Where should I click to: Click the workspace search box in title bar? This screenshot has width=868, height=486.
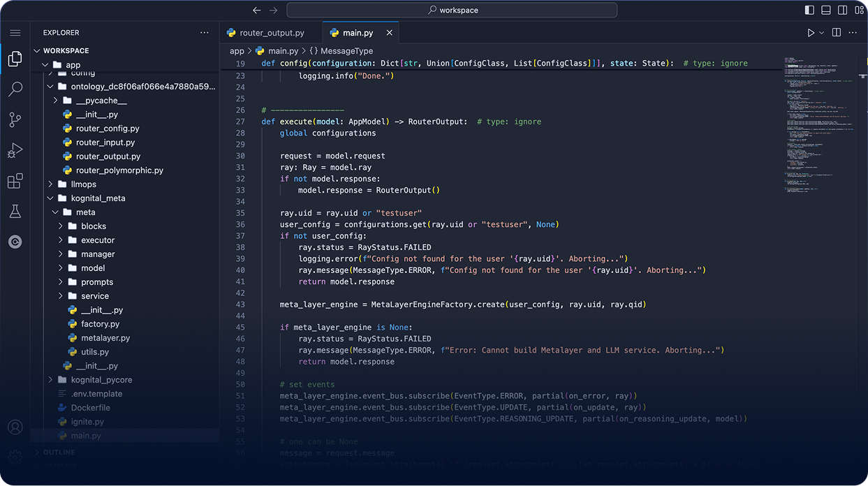pyautogui.click(x=452, y=10)
